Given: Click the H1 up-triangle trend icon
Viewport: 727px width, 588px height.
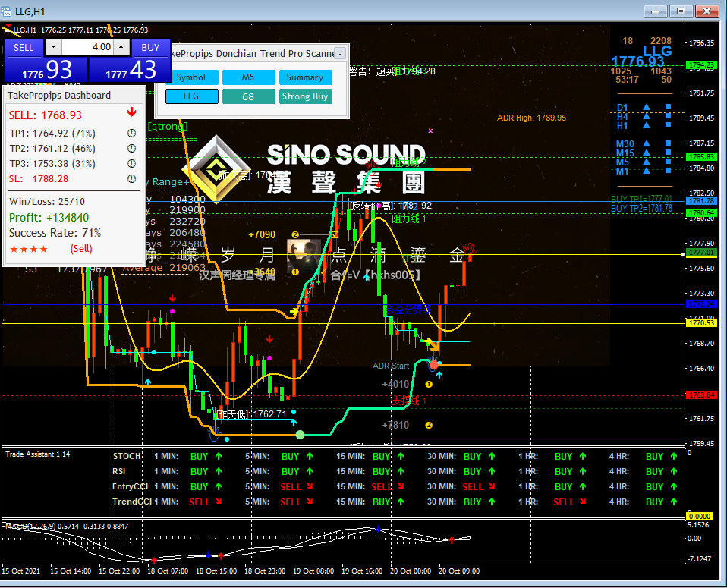Looking at the screenshot, I should (647, 125).
